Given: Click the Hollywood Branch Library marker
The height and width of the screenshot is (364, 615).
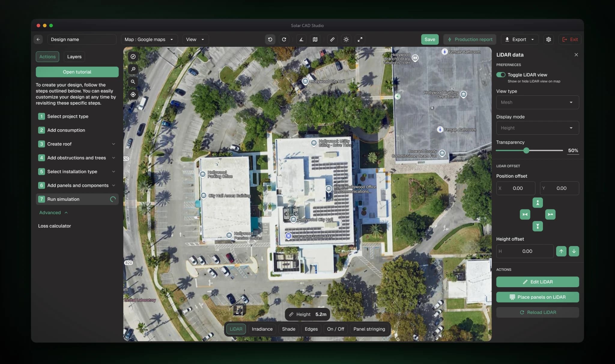Looking at the screenshot, I should tap(415, 58).
